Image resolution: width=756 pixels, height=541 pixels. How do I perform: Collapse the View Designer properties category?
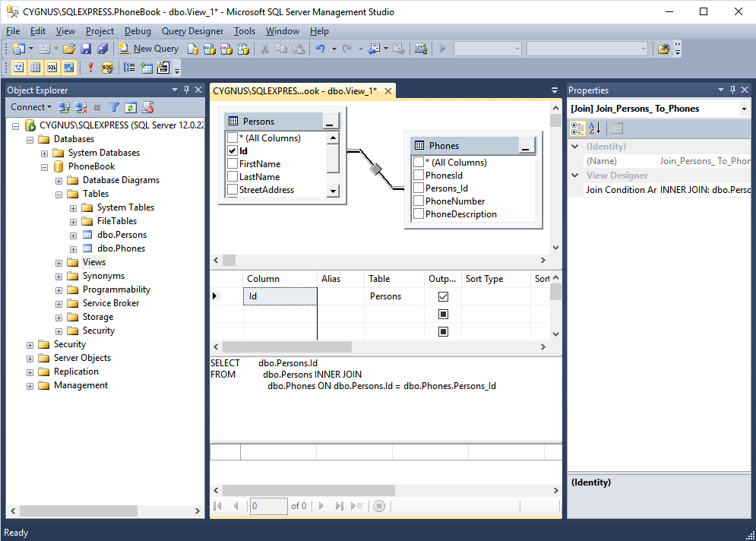point(574,176)
